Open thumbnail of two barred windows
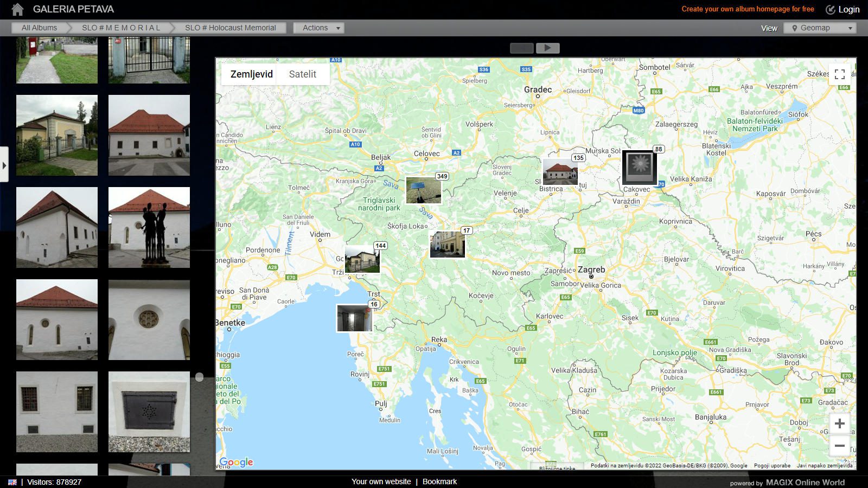The width and height of the screenshot is (868, 488). coord(57,412)
